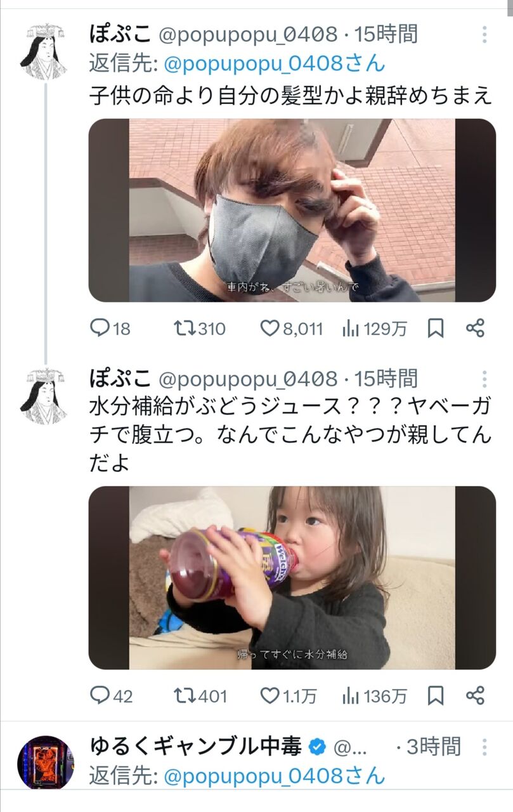Like the tweet with 8,011 likes
This screenshot has width=513, height=812.
(x=271, y=328)
